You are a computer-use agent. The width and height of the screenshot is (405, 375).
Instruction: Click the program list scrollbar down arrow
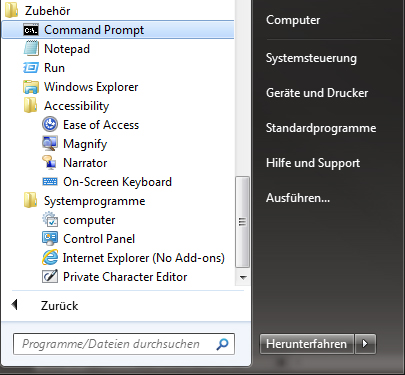(x=243, y=278)
